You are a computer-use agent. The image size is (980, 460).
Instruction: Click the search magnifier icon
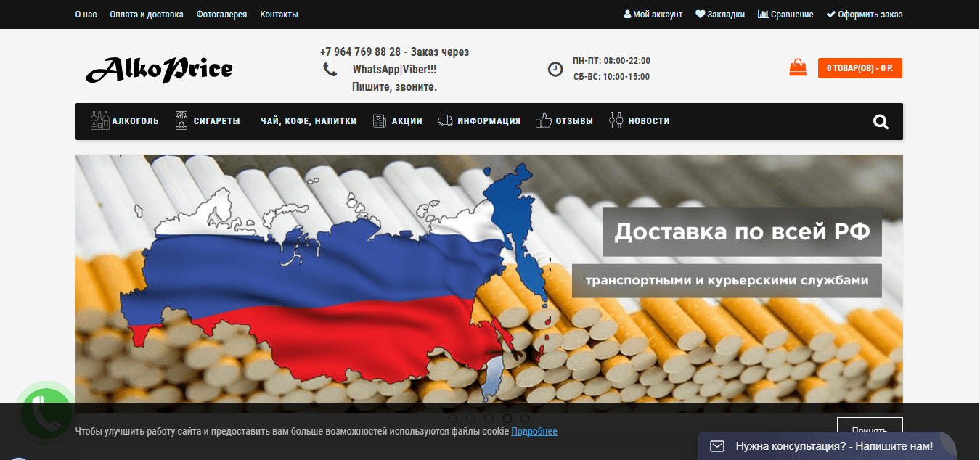881,122
